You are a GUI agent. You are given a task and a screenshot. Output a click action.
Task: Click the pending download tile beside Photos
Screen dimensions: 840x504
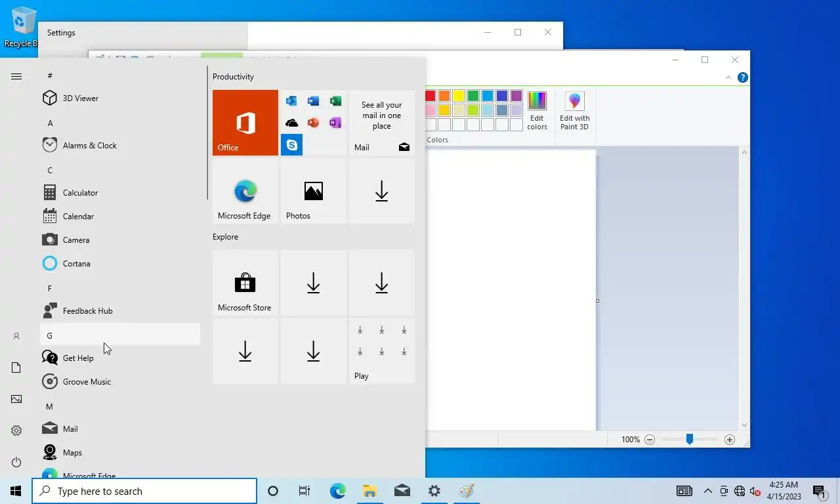pyautogui.click(x=382, y=191)
